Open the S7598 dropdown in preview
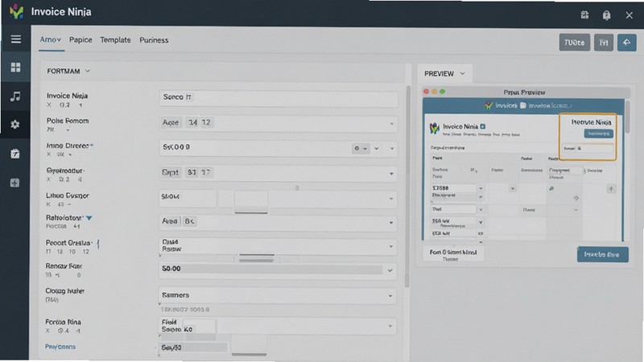 pyautogui.click(x=481, y=188)
